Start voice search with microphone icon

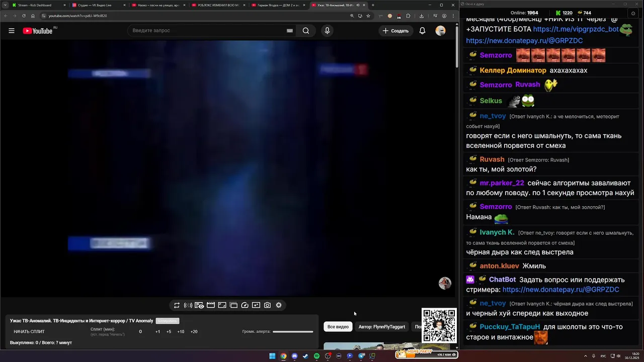pos(327,31)
